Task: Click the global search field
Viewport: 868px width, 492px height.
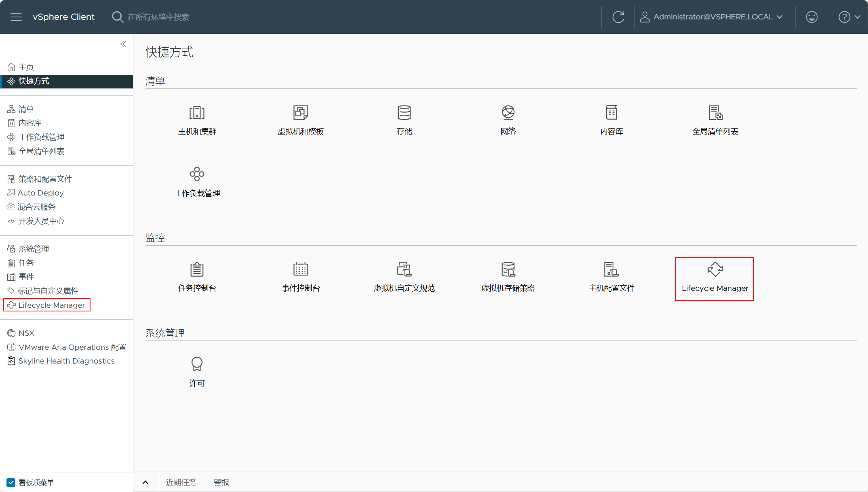Action: 158,17
